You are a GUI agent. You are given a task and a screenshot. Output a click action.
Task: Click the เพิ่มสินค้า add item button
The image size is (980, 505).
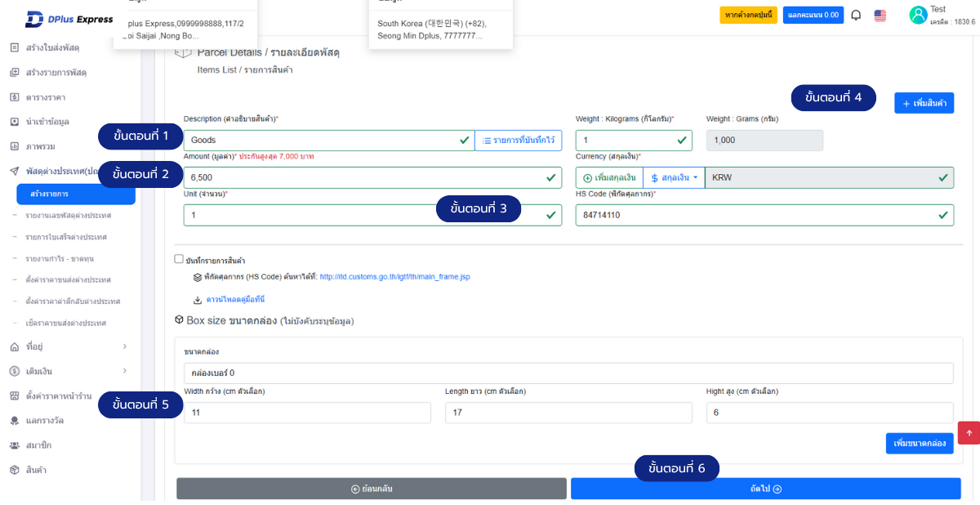(924, 103)
